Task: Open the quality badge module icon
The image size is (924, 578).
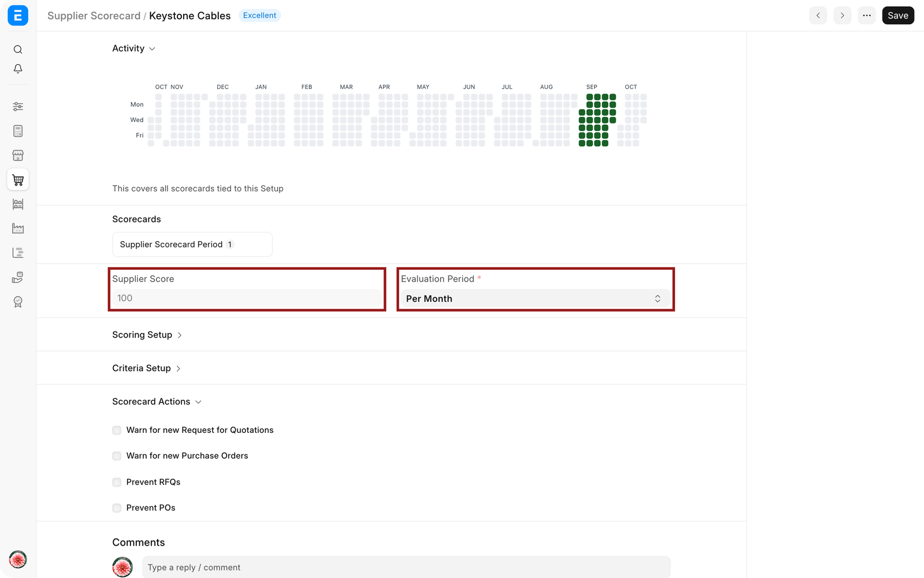Action: [x=18, y=302]
